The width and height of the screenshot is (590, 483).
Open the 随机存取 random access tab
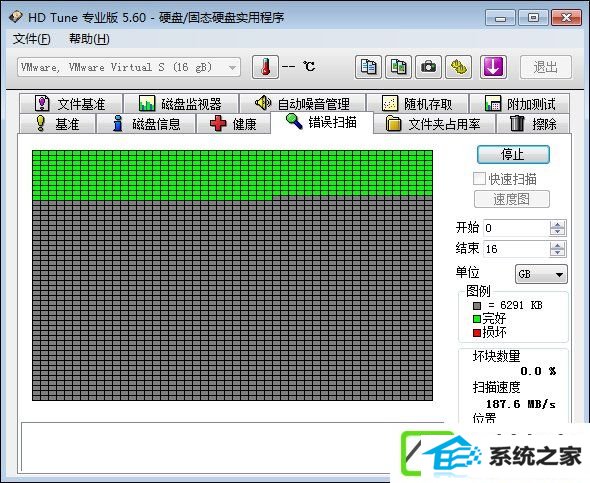pos(417,103)
